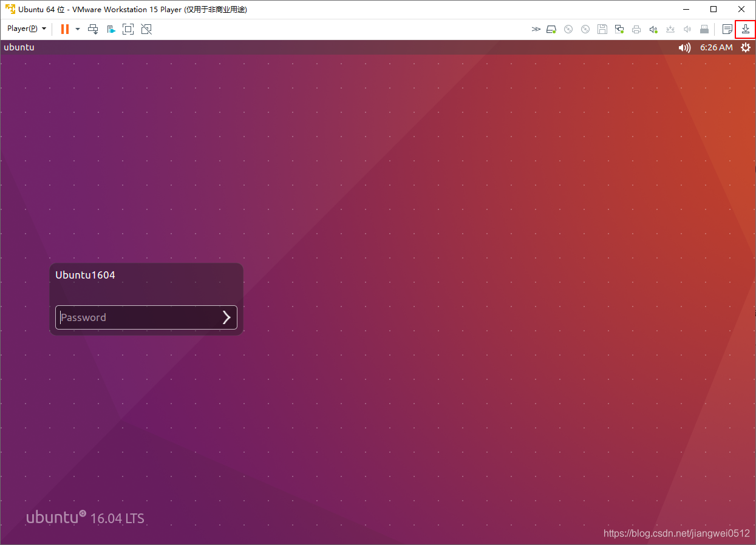Click the removable device connect icon with plug
Image resolution: width=756 pixels, height=545 pixels.
click(x=111, y=29)
